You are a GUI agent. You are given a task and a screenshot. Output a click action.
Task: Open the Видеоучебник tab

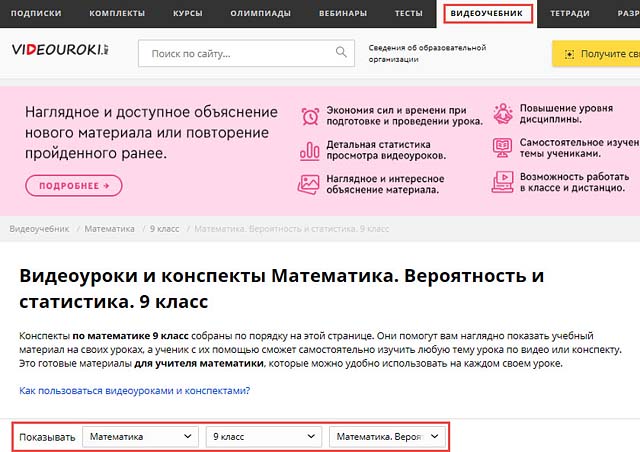point(489,13)
